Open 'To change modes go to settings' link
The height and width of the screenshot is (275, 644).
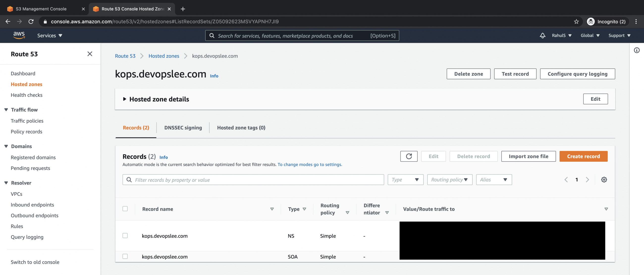click(310, 164)
